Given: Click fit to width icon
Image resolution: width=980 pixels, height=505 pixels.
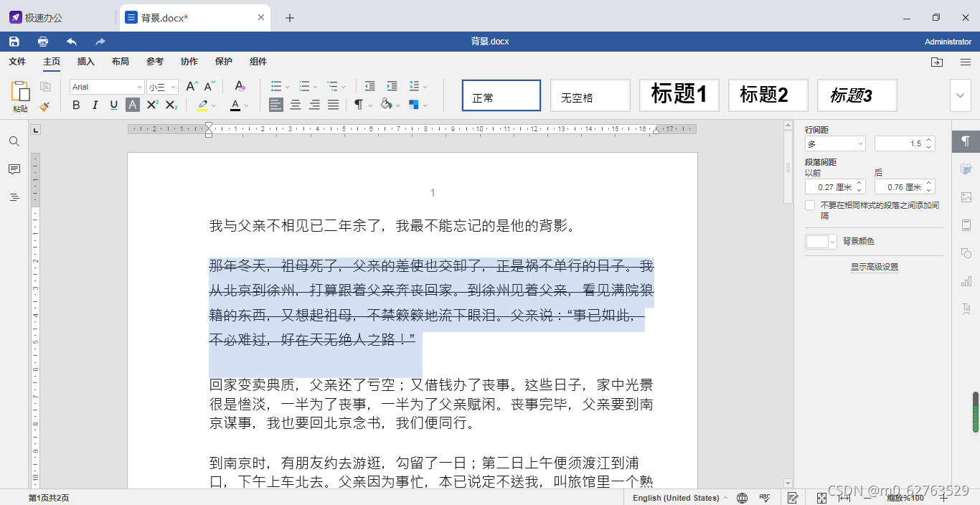Looking at the screenshot, I should coord(844,498).
